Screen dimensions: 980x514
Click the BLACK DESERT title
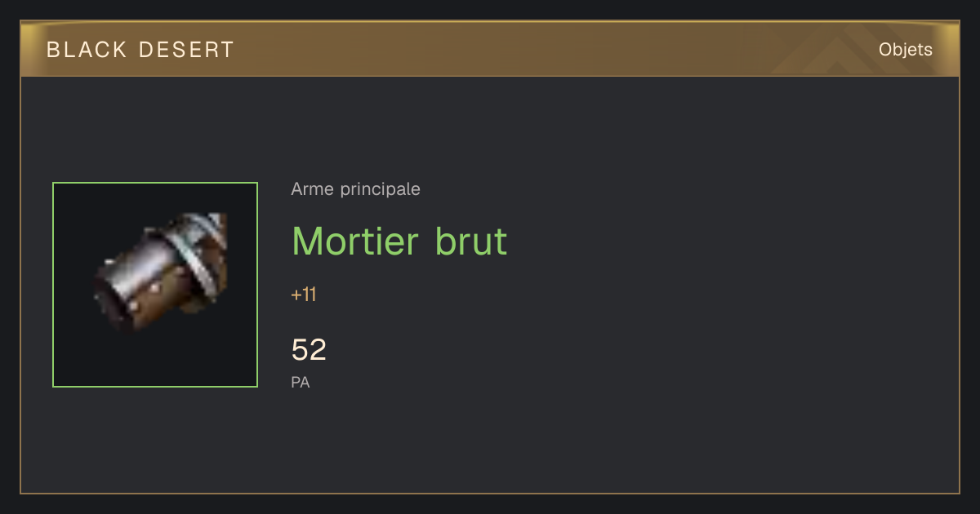[140, 50]
